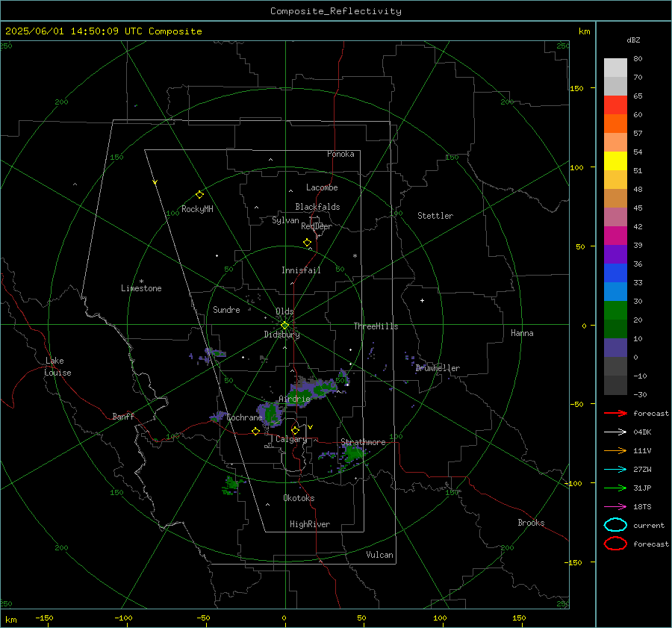Click the Brooks label
Screen dimensions: 672x628
pyautogui.click(x=531, y=523)
